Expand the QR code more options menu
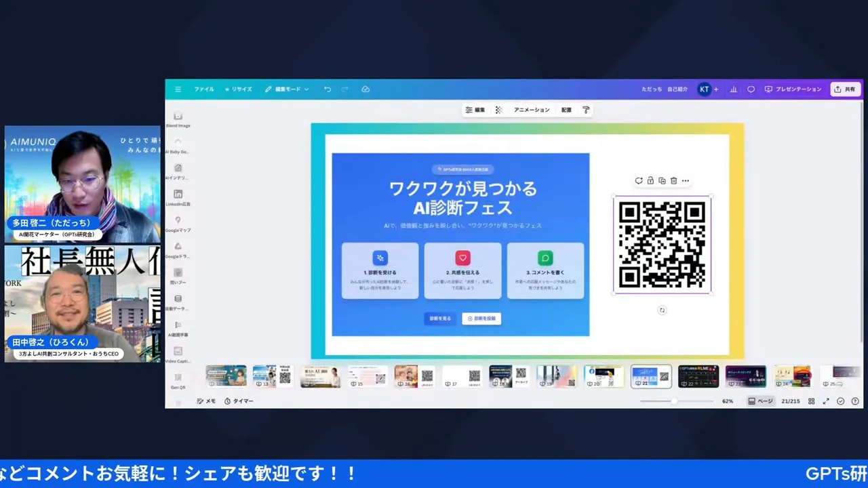868x488 pixels. [x=685, y=180]
